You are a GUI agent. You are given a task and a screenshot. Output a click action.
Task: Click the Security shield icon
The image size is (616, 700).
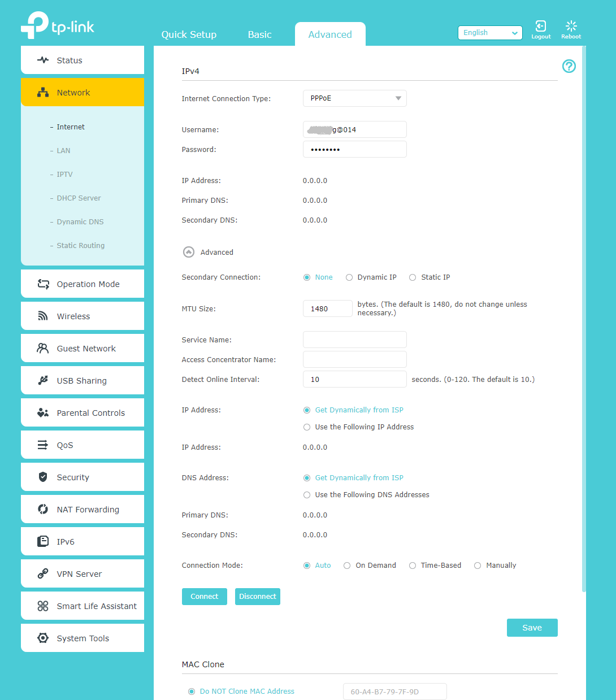tap(43, 477)
